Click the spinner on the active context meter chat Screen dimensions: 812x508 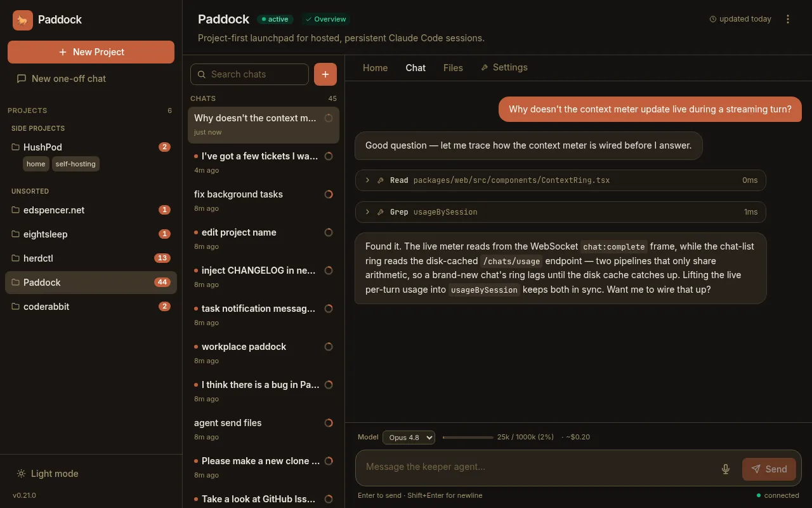pos(329,118)
